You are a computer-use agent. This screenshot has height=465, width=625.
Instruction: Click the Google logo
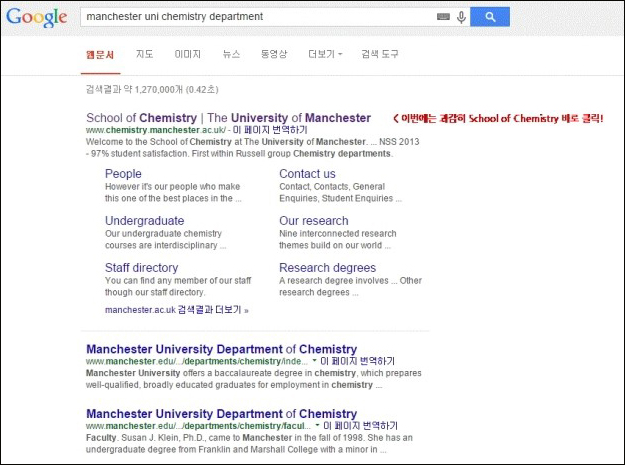click(x=36, y=17)
